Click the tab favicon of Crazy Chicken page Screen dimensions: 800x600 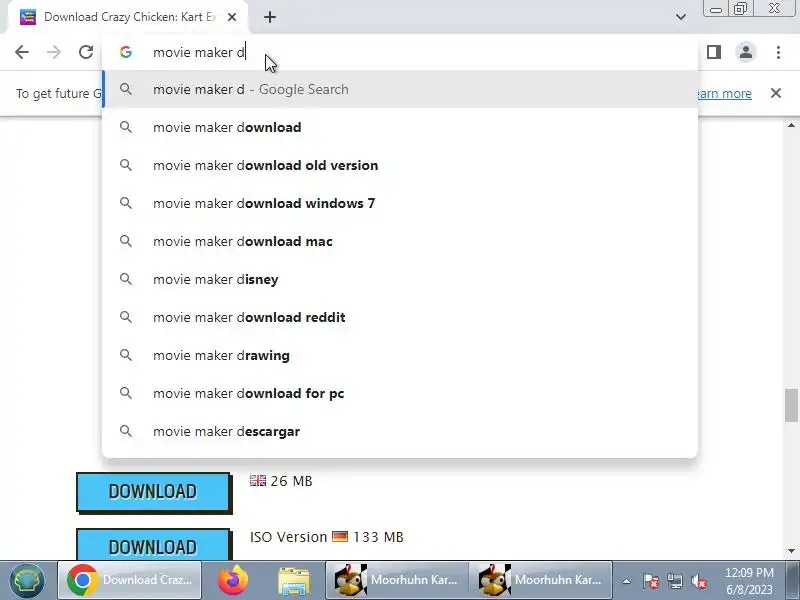click(28, 17)
